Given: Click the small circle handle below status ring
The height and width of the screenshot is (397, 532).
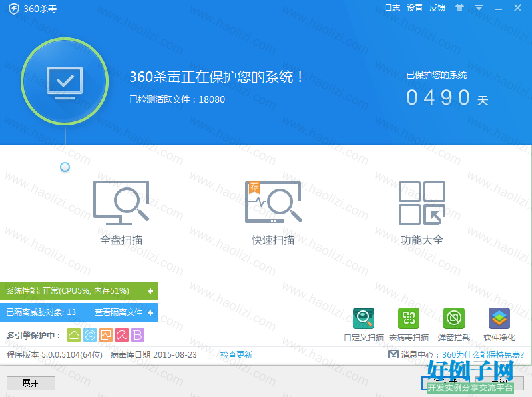Looking at the screenshot, I should point(65,167).
